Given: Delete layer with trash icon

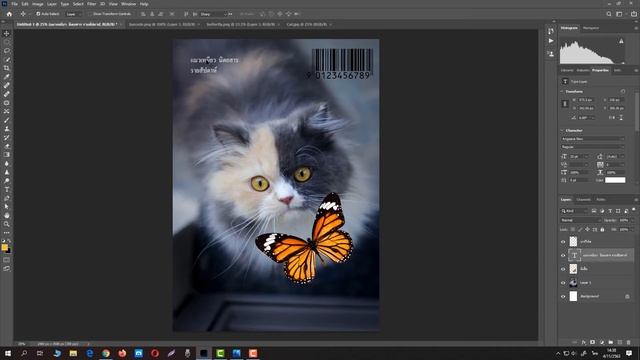Looking at the screenshot, I should (629, 342).
